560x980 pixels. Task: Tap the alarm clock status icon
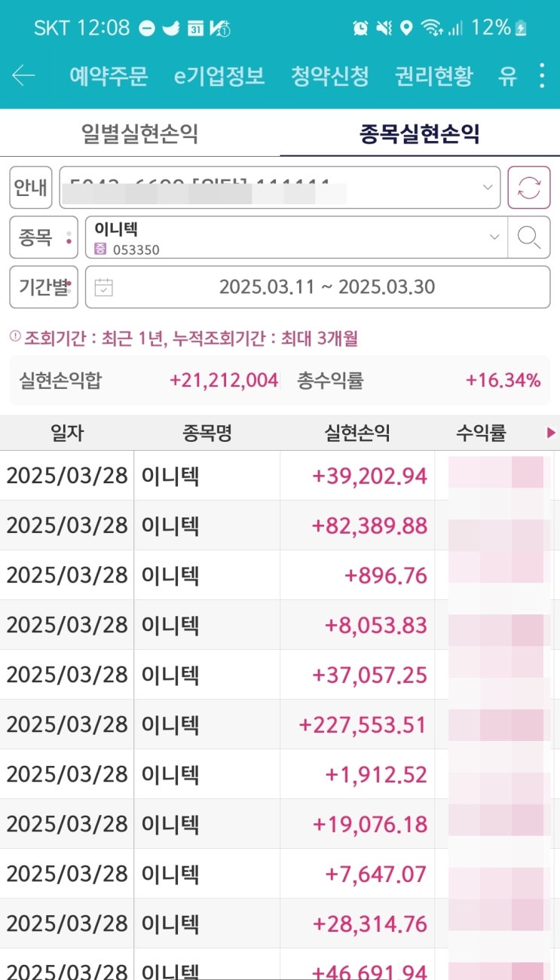tap(361, 28)
